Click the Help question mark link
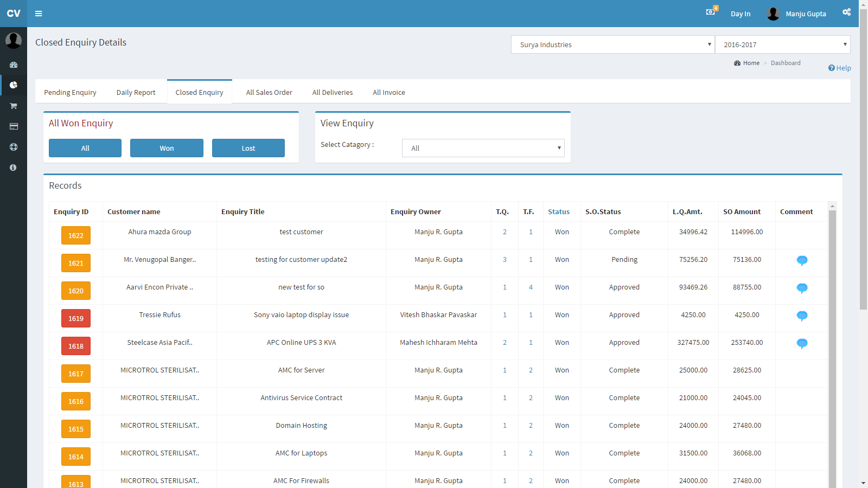 coord(839,68)
